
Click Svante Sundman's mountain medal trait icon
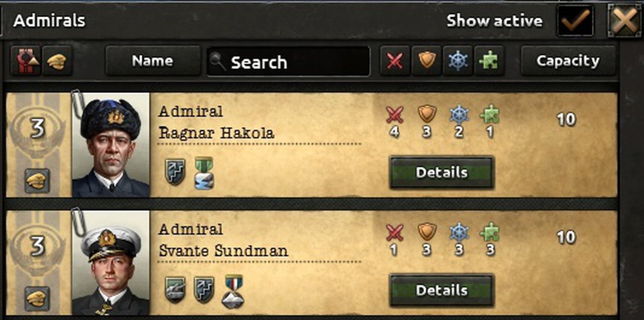232,292
